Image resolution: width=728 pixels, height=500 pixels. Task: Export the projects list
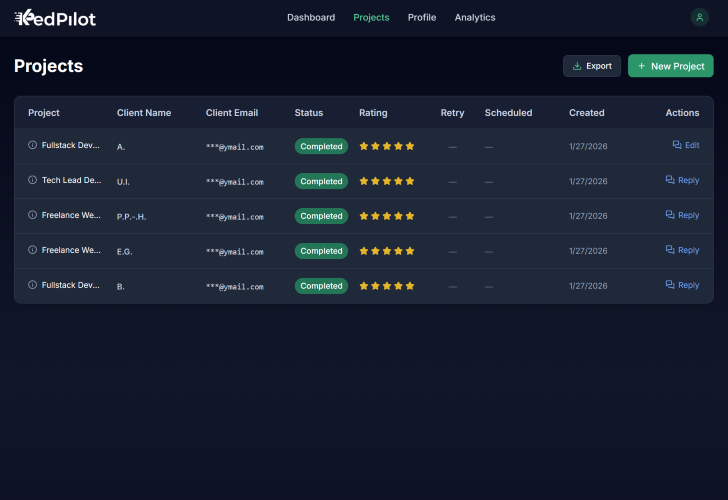(x=592, y=66)
